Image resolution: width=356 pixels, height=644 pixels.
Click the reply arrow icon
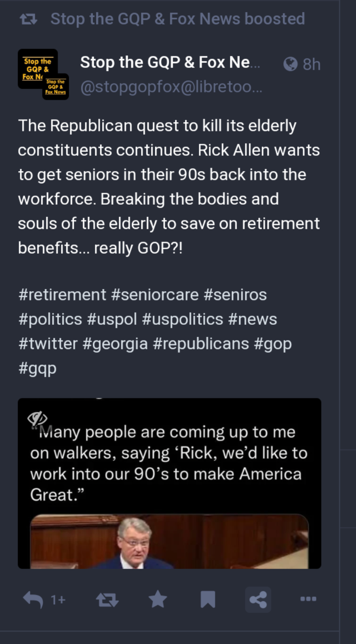33,599
